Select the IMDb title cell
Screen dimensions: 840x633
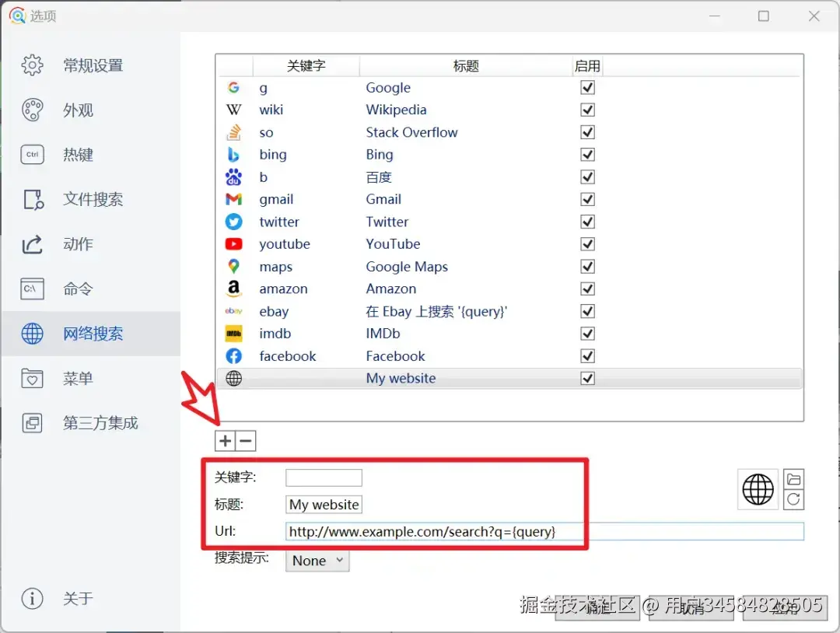(x=383, y=334)
